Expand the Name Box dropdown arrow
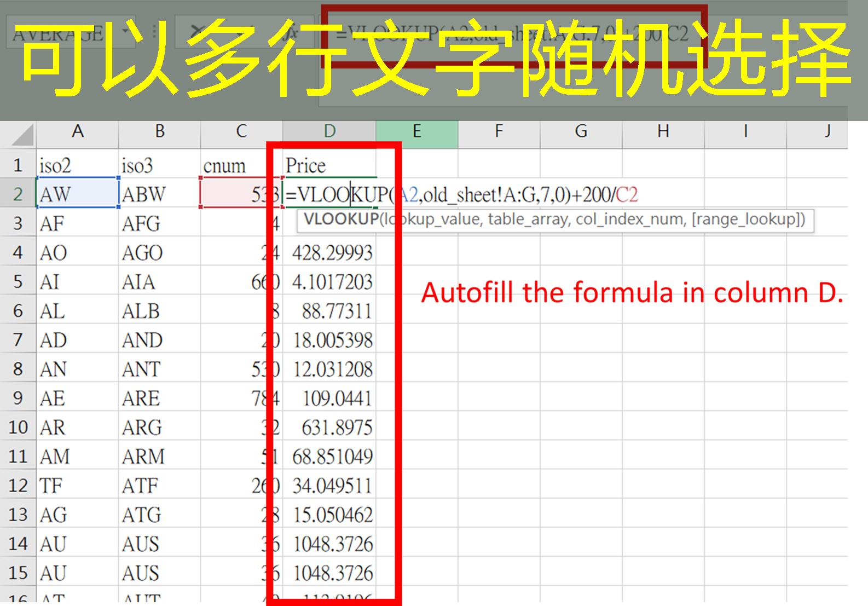Image resolution: width=868 pixels, height=606 pixels. click(x=126, y=31)
